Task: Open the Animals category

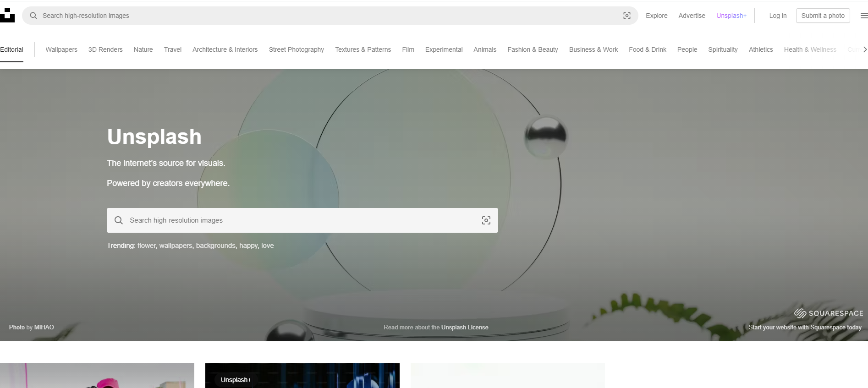Action: click(x=485, y=49)
